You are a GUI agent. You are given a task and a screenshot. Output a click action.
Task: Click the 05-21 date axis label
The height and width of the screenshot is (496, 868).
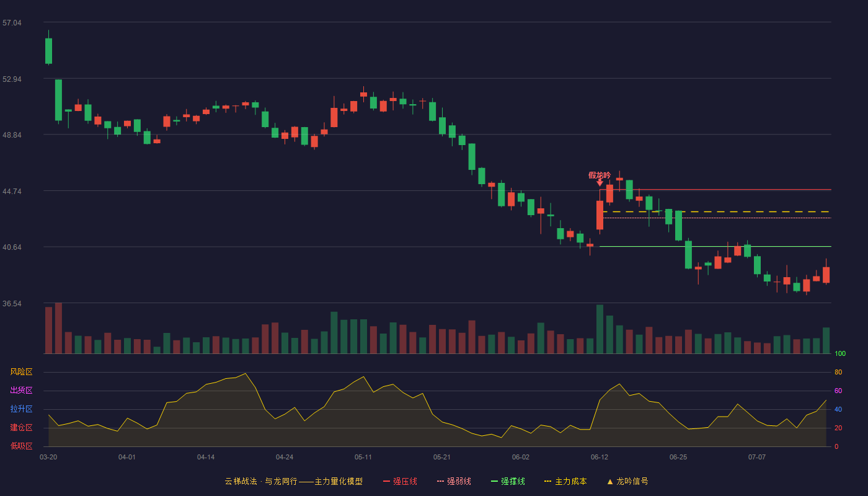coord(442,457)
